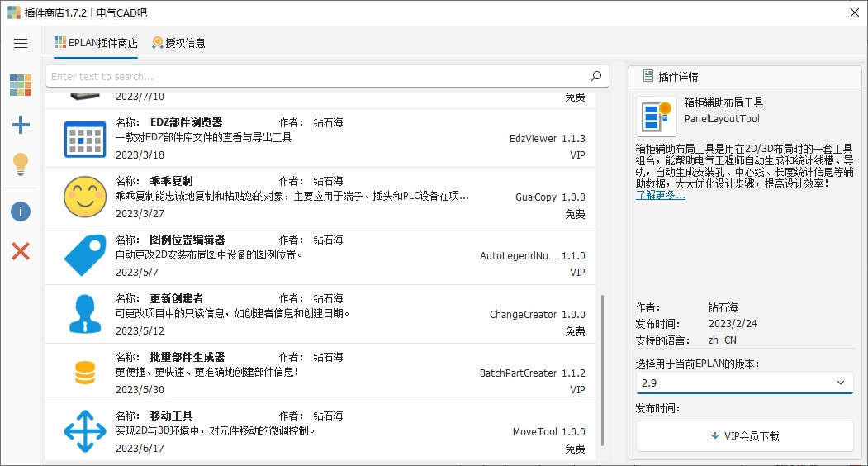
Task: Click the search magnifier icon
Action: [596, 76]
